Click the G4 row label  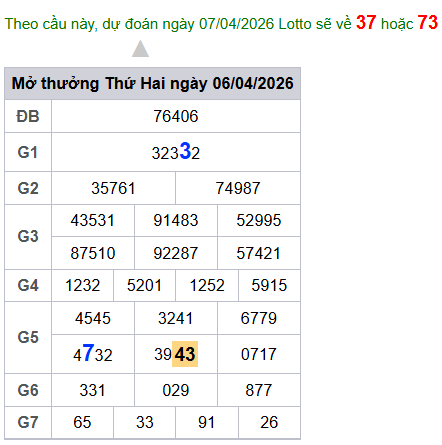(28, 286)
